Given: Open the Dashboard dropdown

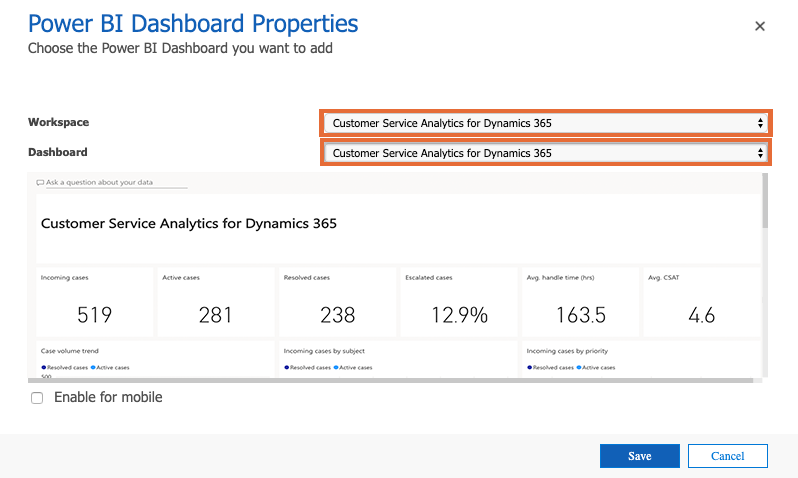Looking at the screenshot, I should (x=545, y=153).
